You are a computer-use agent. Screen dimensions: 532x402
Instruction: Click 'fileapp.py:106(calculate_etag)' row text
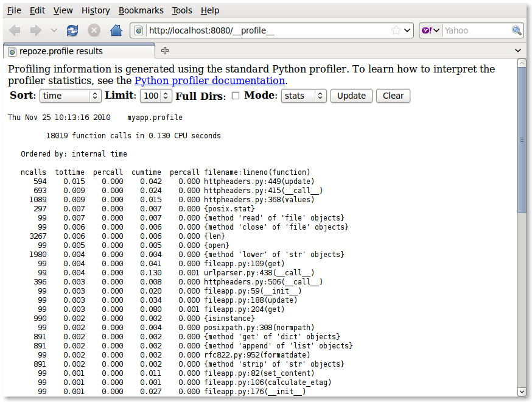(267, 383)
